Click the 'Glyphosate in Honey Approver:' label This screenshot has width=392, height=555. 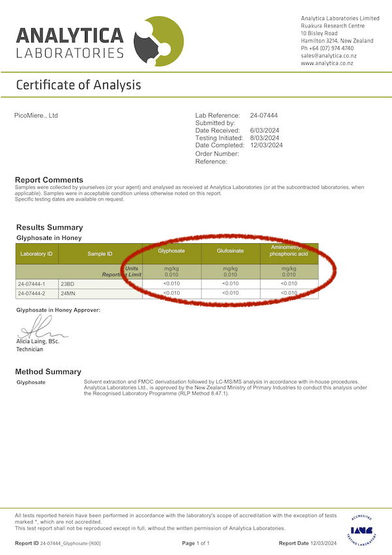(x=58, y=310)
